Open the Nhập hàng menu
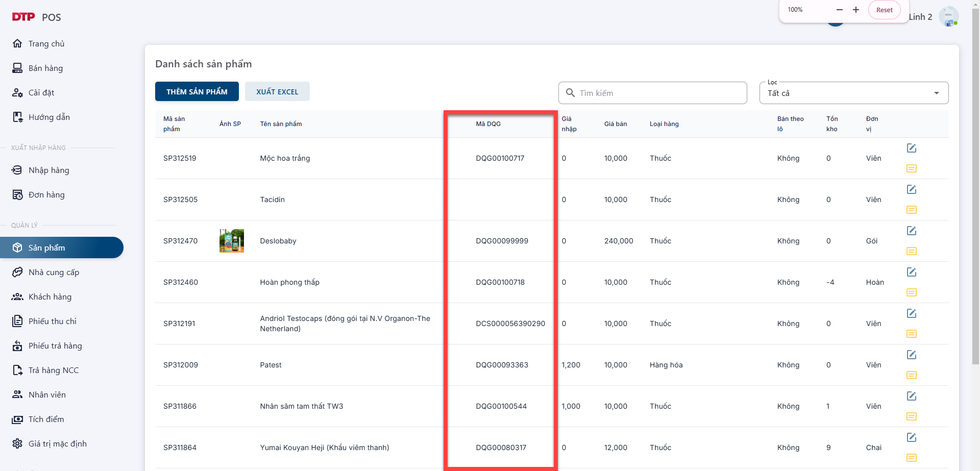Viewport: 980px width, 471px height. click(48, 170)
